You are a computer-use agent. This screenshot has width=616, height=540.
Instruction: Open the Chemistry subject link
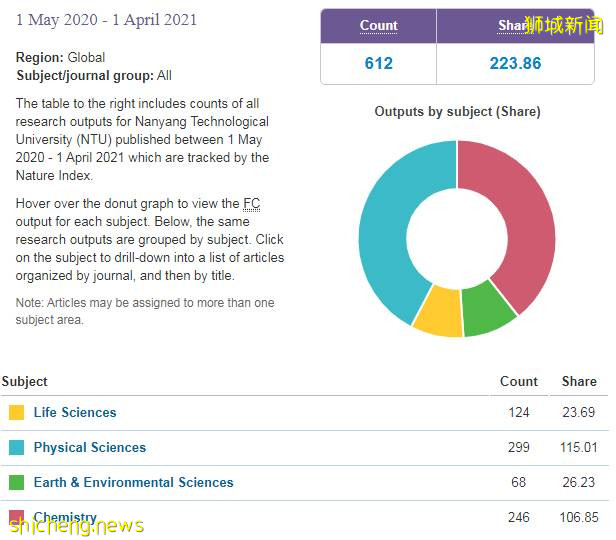65,518
